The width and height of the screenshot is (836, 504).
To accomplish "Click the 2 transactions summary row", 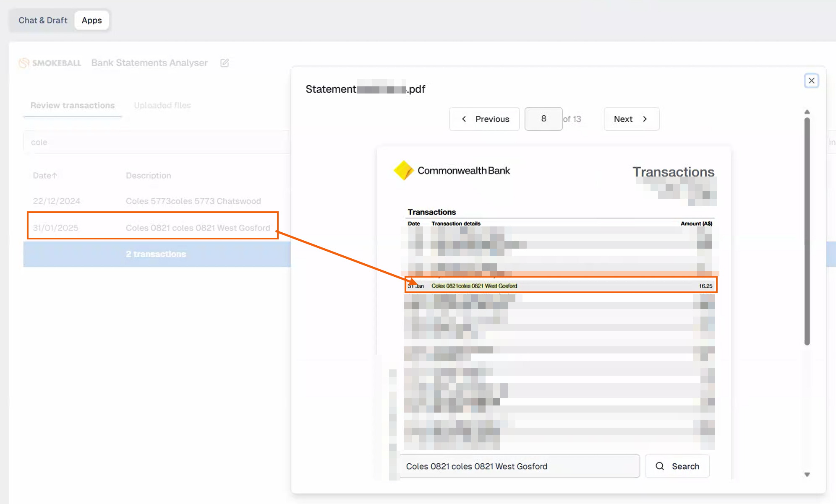I will pos(157,254).
